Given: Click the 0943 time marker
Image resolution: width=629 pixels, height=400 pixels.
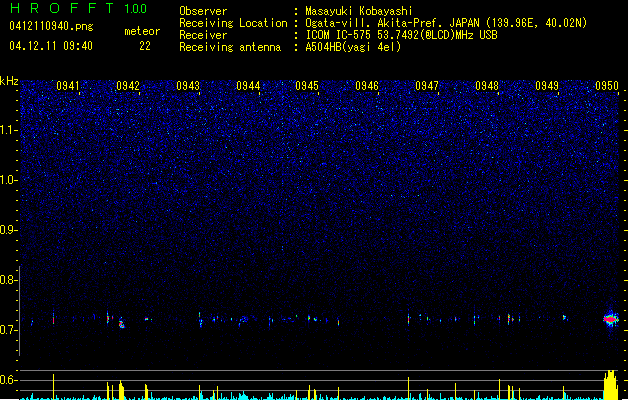Looking at the screenshot, I should (x=188, y=85).
